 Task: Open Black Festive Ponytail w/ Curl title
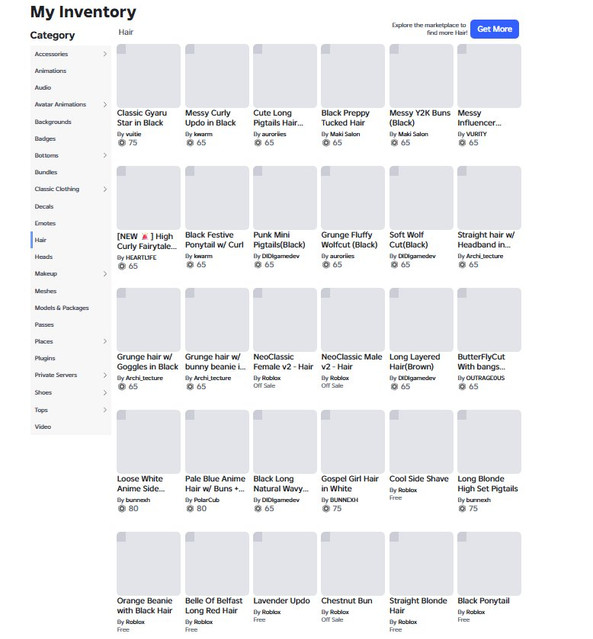tap(214, 240)
